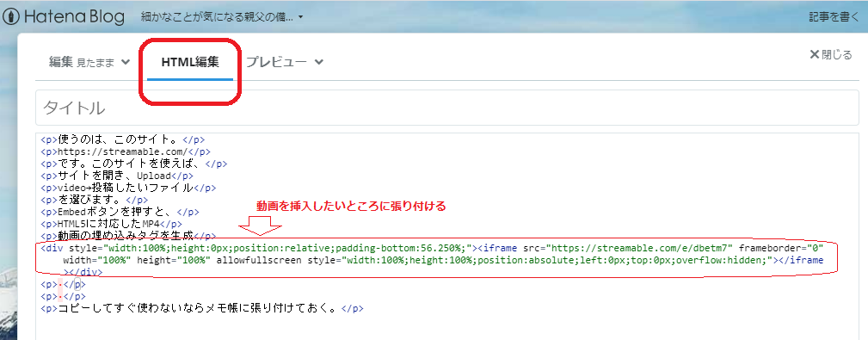The image size is (868, 340).
Task: Click the コピーしてすぐ使わないならメモ帳 line
Action: [x=202, y=308]
